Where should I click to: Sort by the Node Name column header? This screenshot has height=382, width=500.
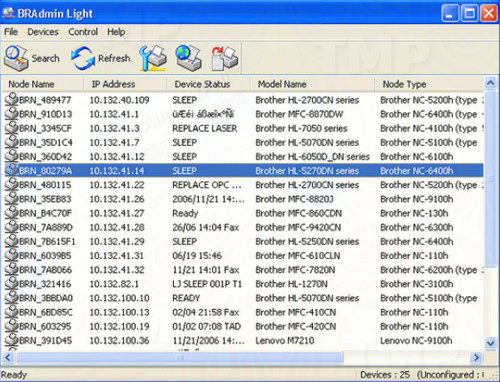point(42,84)
